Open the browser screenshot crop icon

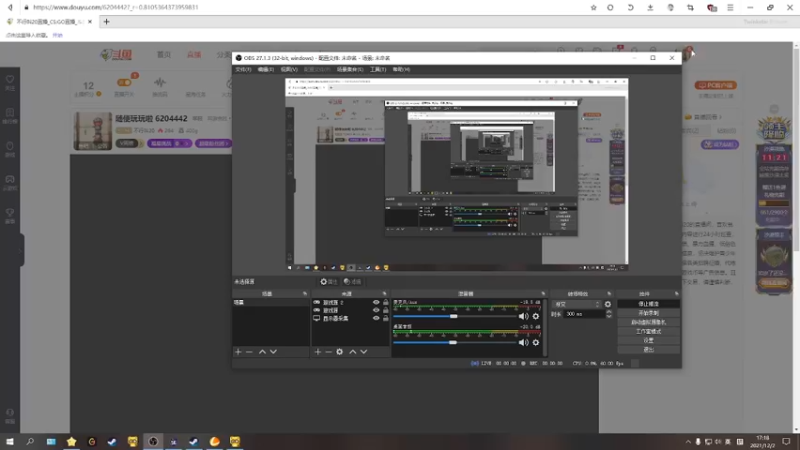pos(690,8)
